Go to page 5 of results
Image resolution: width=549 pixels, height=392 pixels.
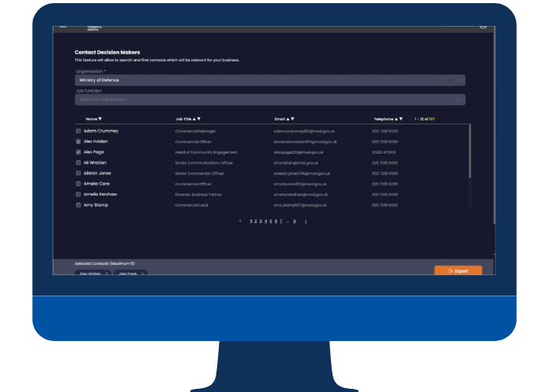(271, 221)
